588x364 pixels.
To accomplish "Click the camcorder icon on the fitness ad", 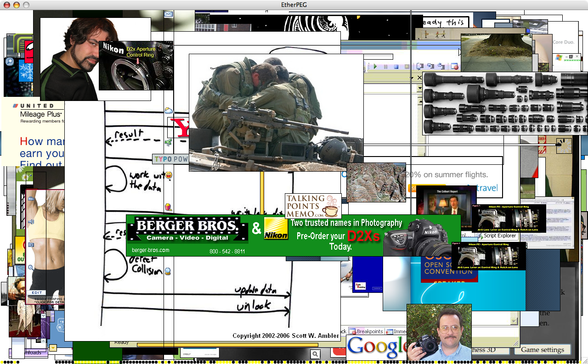I will point(31,198).
